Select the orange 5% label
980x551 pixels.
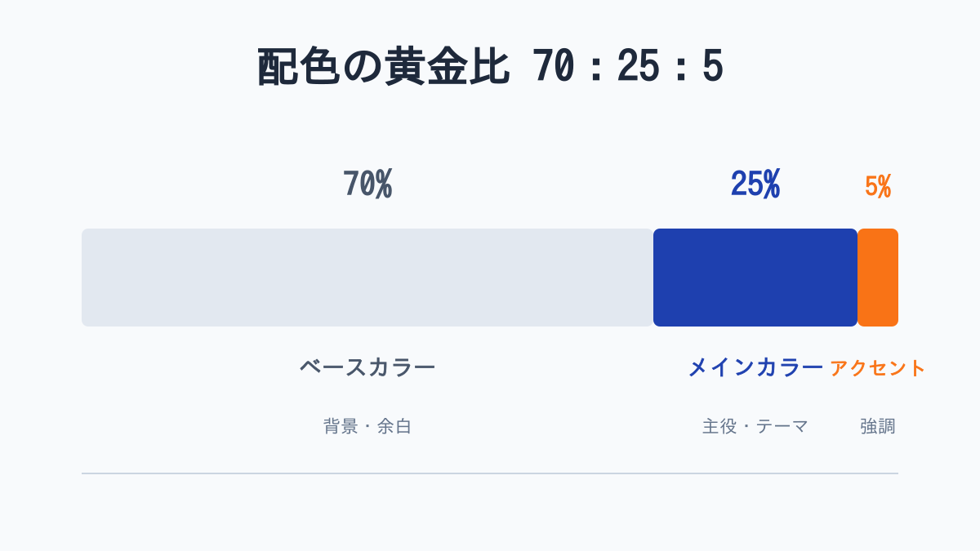[878, 187]
